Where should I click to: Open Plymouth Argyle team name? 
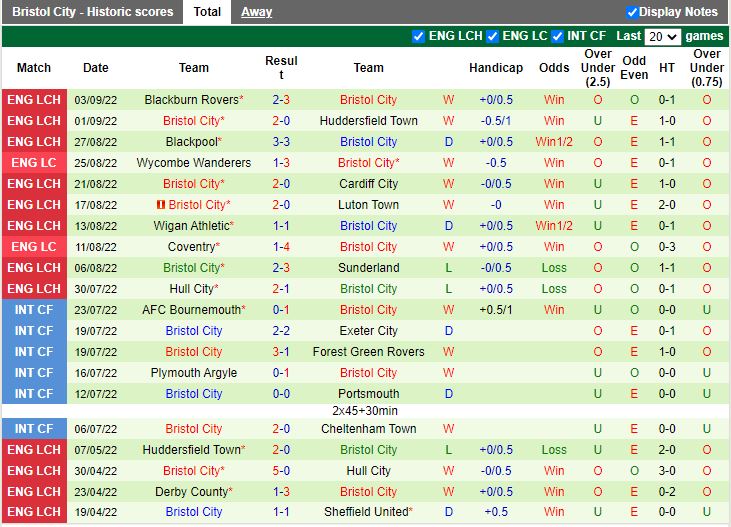tap(193, 373)
